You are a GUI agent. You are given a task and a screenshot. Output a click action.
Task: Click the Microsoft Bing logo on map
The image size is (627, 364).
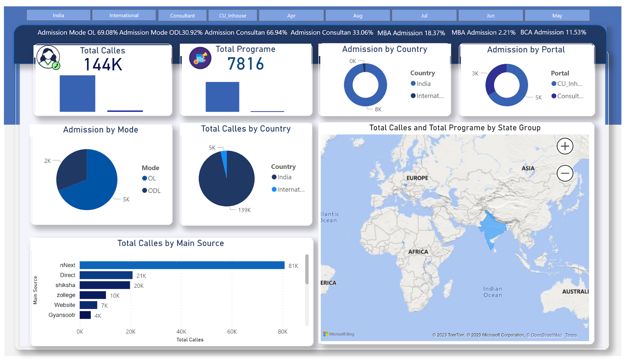pos(339,334)
